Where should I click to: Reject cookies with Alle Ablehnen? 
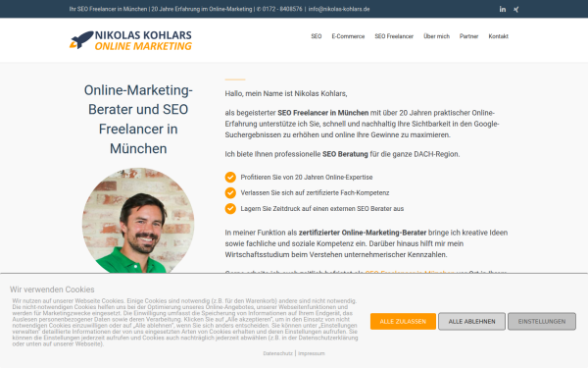click(471, 322)
